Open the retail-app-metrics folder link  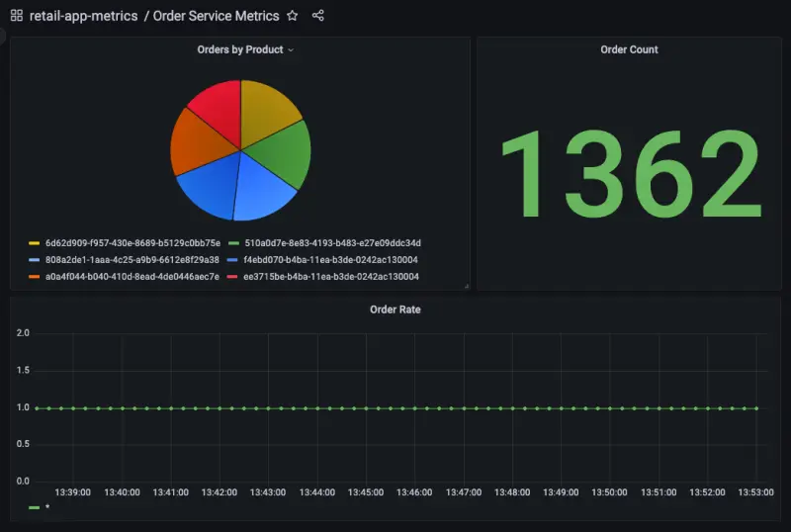tap(83, 16)
